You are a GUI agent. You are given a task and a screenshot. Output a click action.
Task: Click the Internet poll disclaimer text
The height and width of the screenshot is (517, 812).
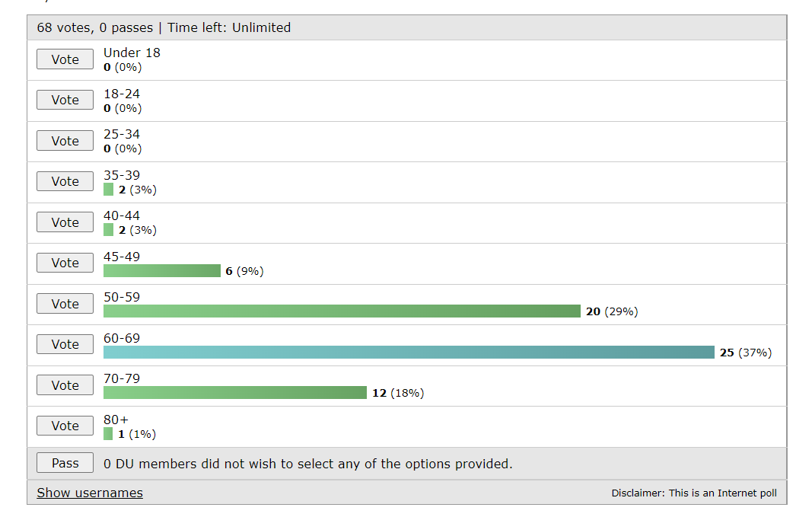point(694,493)
